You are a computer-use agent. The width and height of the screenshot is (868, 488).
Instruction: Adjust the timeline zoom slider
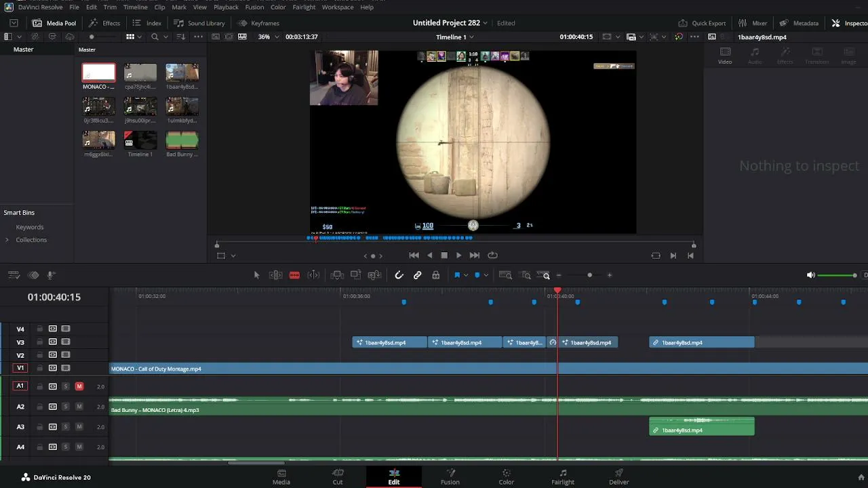589,275
